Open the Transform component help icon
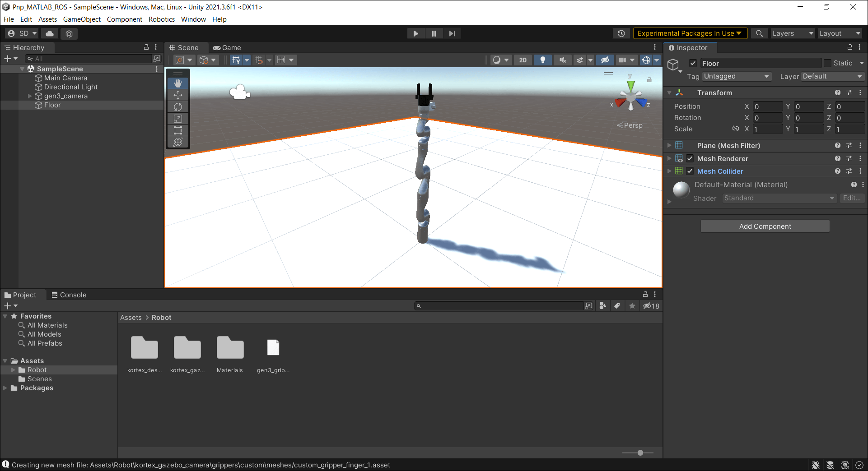 [838, 92]
